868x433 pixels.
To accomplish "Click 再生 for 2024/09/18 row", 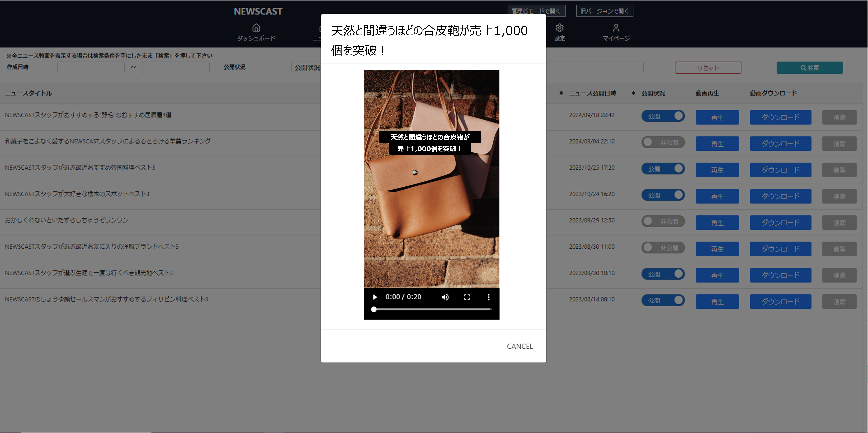I will point(717,117).
